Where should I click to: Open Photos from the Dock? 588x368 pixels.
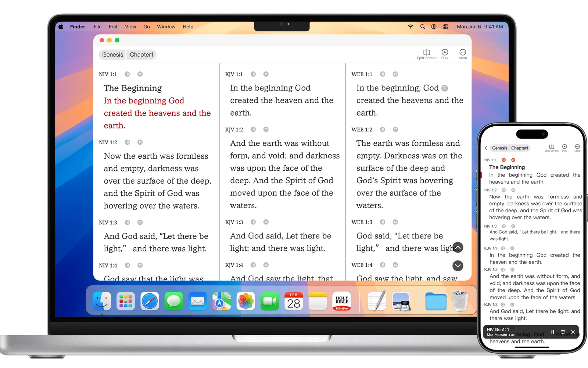(x=246, y=302)
